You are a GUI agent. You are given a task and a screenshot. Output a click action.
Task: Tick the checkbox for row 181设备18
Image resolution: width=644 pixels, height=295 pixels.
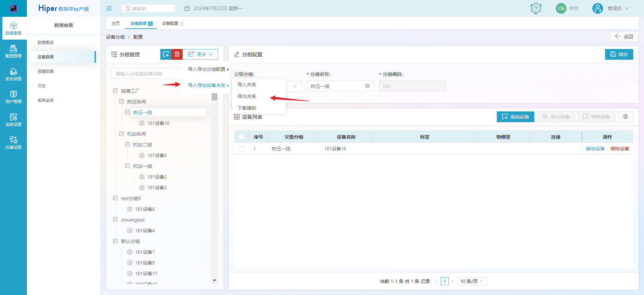click(241, 149)
